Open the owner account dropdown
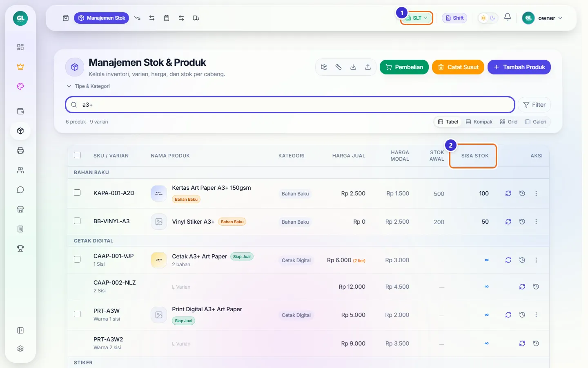The height and width of the screenshot is (368, 588). (543, 18)
